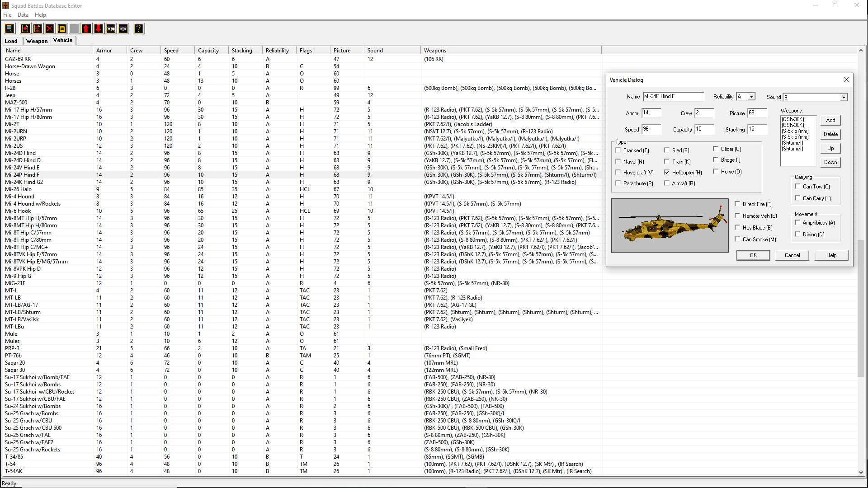Open the Data menu
868x488 pixels.
(23, 15)
